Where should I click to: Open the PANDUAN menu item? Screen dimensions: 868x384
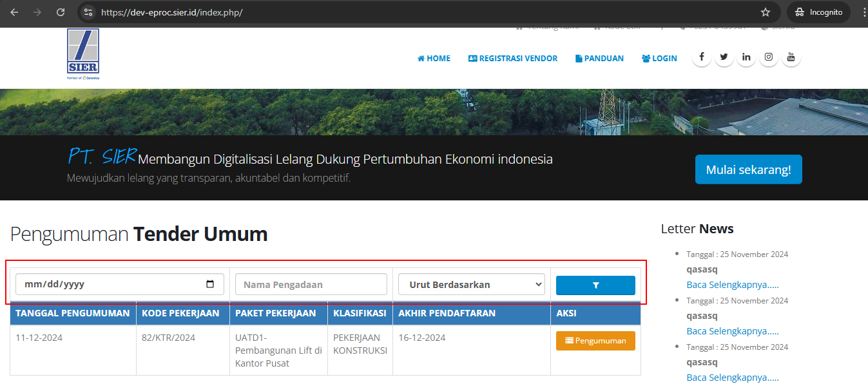(x=599, y=59)
